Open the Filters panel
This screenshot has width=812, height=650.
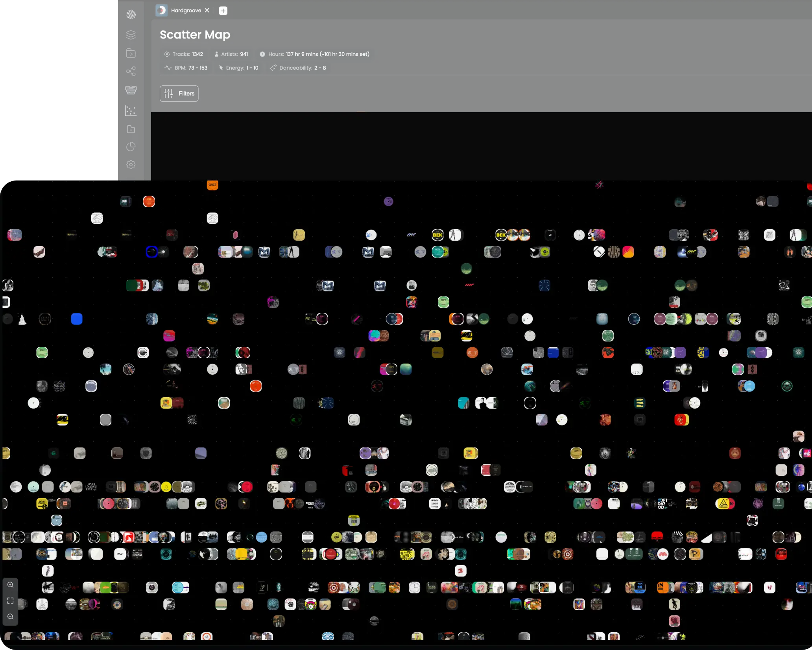pyautogui.click(x=179, y=94)
